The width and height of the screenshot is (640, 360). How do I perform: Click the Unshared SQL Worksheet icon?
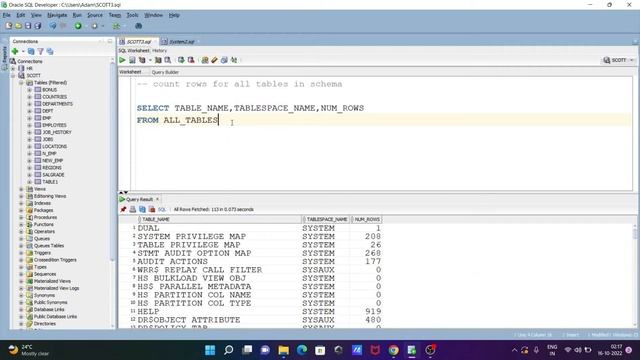point(205,60)
